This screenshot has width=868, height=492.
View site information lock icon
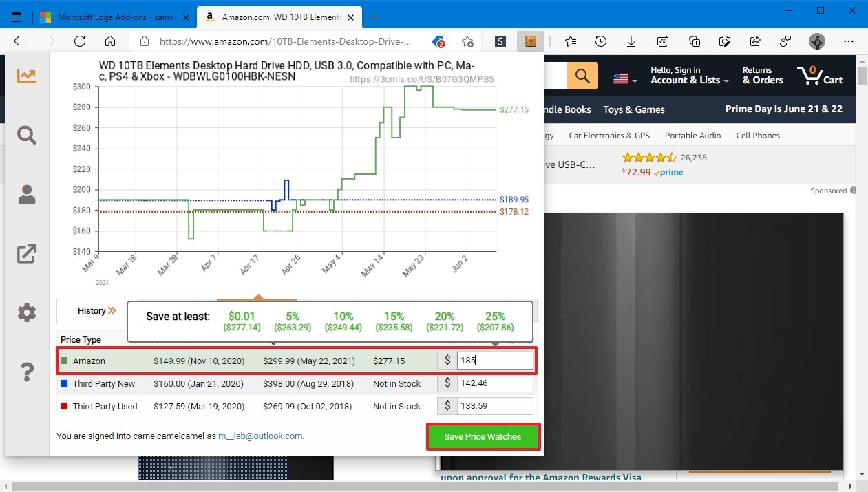pos(145,41)
